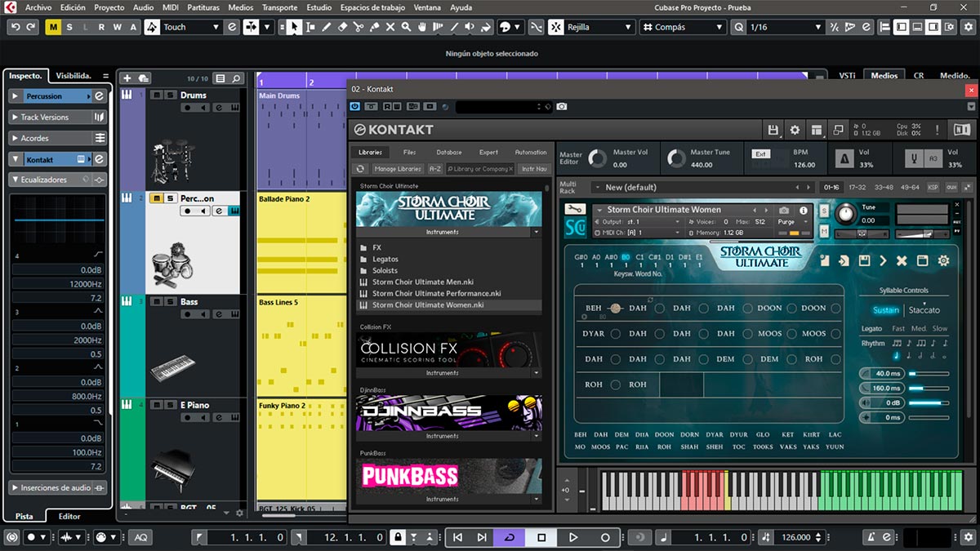
Task: Toggle the cycle loop button
Action: pyautogui.click(x=510, y=537)
